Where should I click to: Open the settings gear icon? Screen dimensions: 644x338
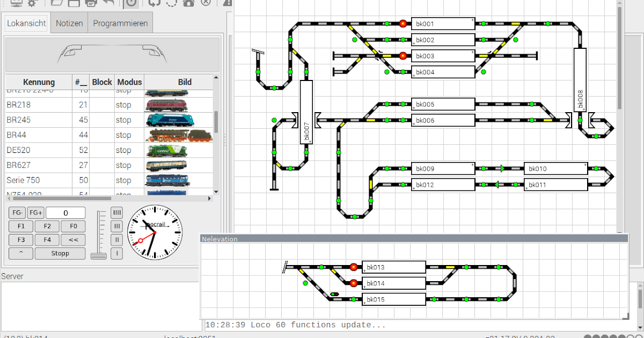tap(31, 4)
